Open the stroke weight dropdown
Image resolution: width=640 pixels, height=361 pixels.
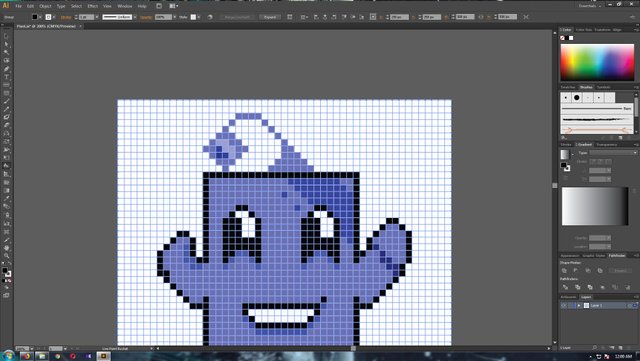(97, 17)
